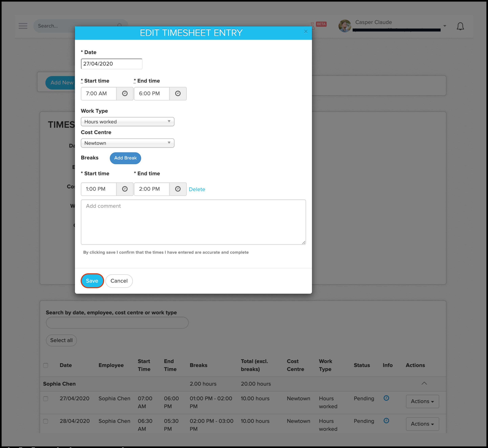Open the break end time clock picker
The height and width of the screenshot is (448, 488).
pyautogui.click(x=178, y=189)
